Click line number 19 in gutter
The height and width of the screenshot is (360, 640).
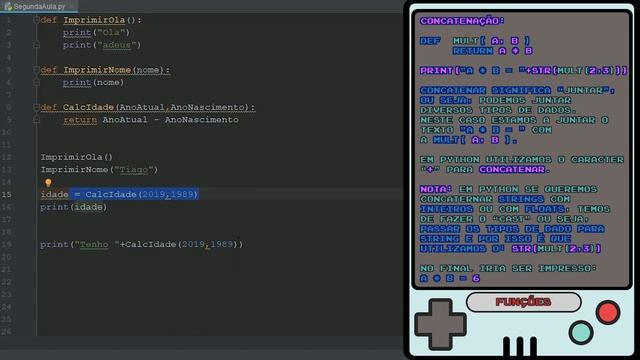(x=7, y=244)
